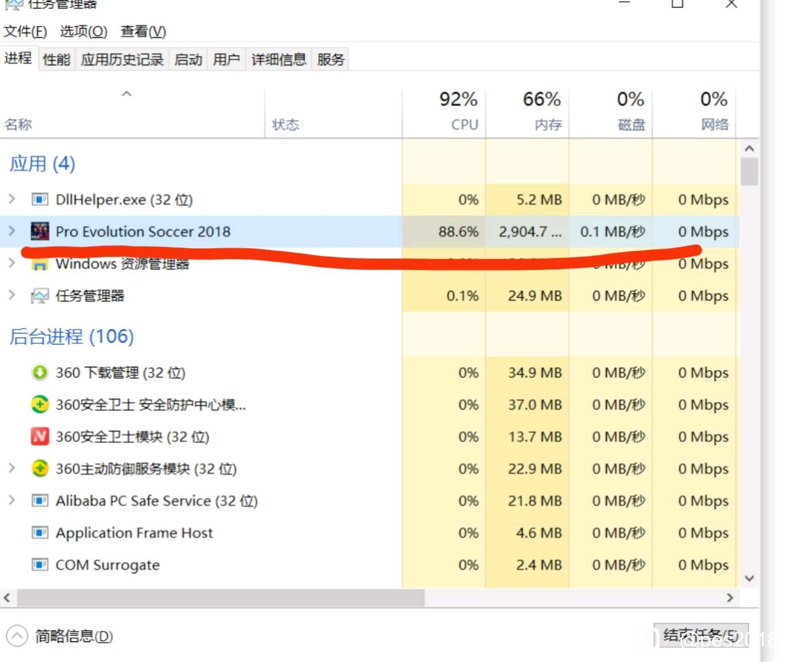Click the vertical scrollbar thumb
The height and width of the screenshot is (662, 812).
(749, 171)
